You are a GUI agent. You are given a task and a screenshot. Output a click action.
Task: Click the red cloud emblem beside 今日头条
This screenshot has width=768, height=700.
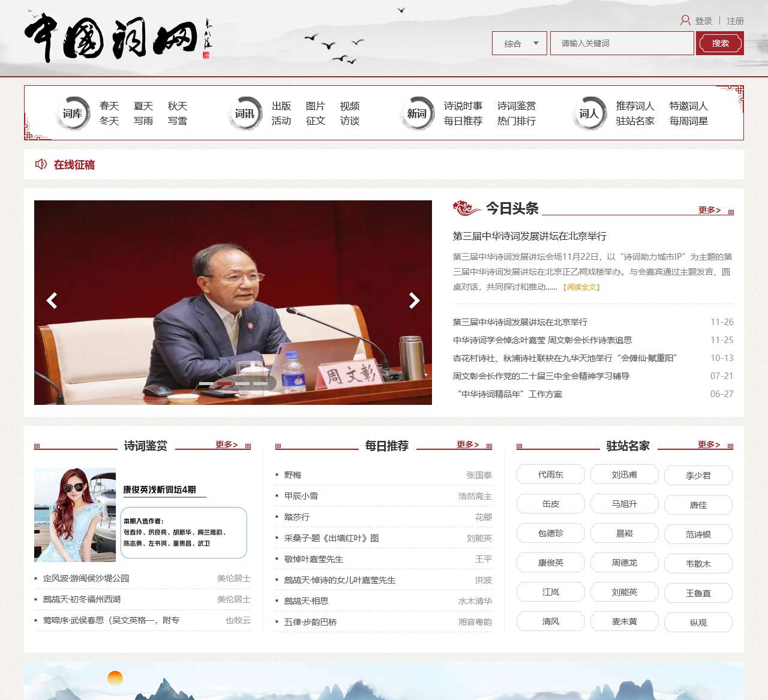click(x=467, y=208)
